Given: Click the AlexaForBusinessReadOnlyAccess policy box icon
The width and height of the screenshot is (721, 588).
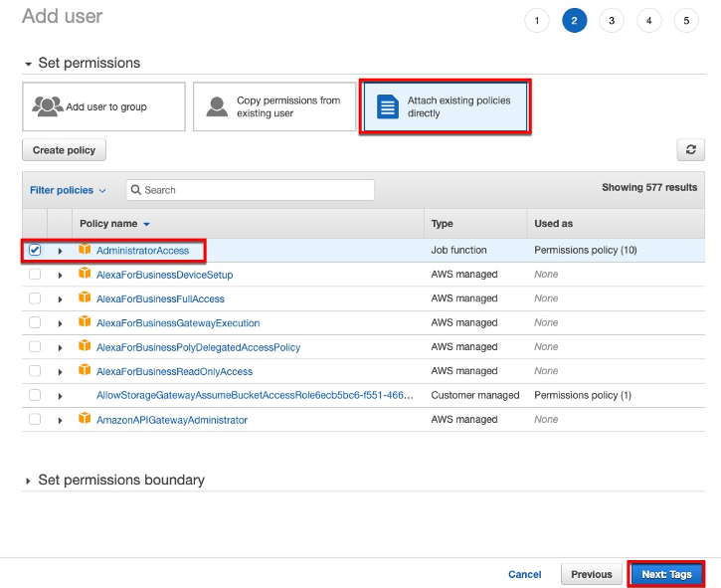Looking at the screenshot, I should [x=85, y=369].
